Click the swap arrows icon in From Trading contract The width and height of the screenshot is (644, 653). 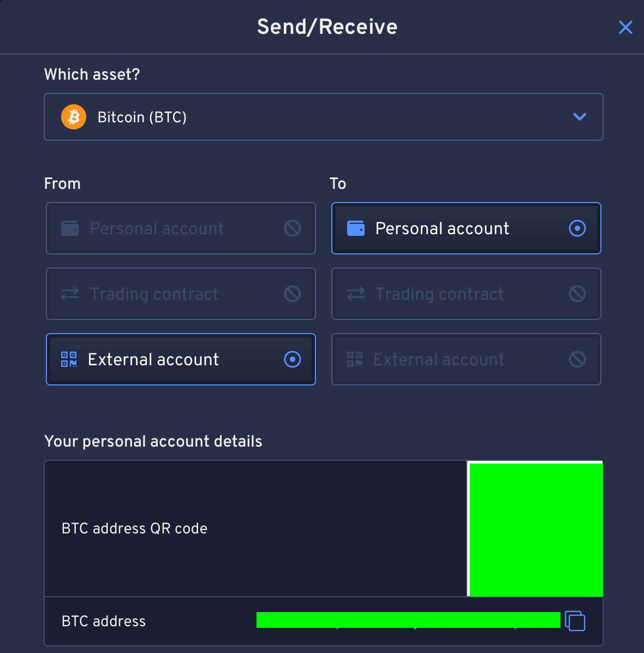tap(70, 294)
